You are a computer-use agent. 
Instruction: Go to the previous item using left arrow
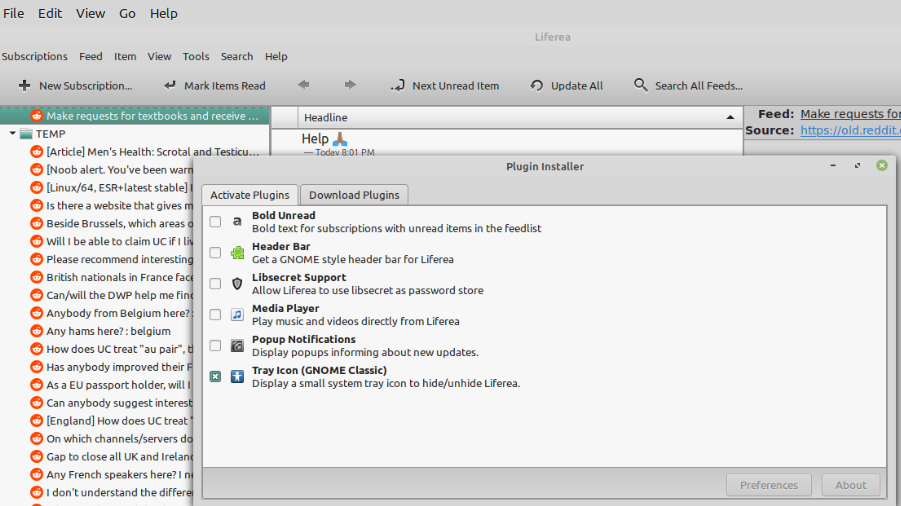pos(304,86)
